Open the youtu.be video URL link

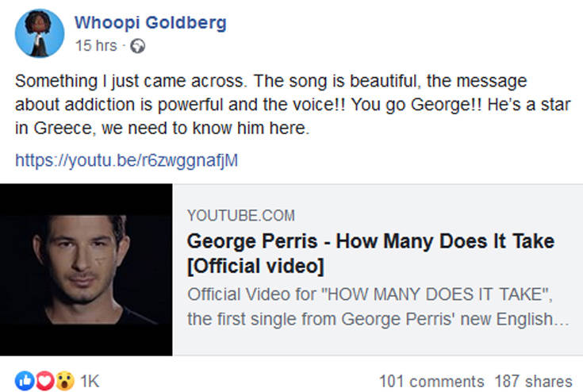click(x=127, y=160)
